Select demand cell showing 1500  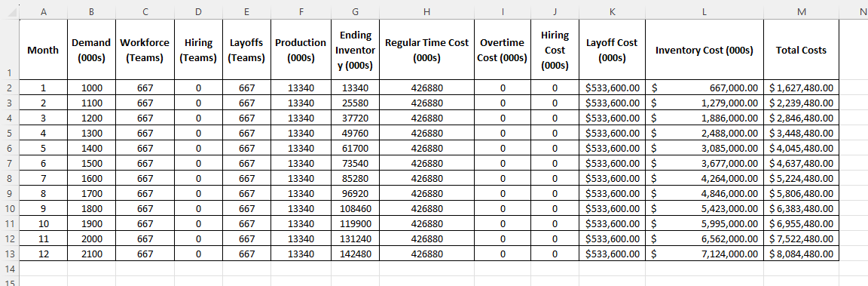coord(91,163)
